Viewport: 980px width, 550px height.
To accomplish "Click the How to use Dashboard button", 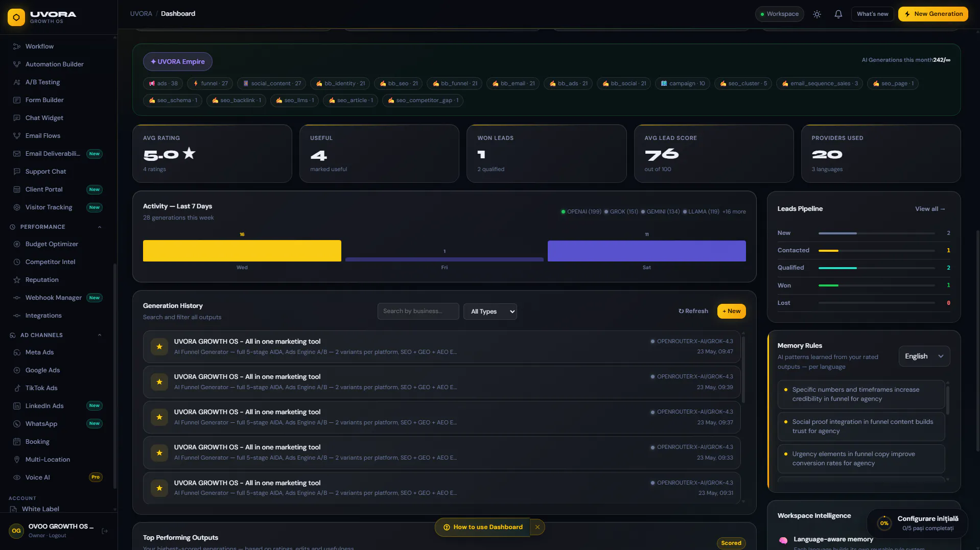I will [x=483, y=527].
